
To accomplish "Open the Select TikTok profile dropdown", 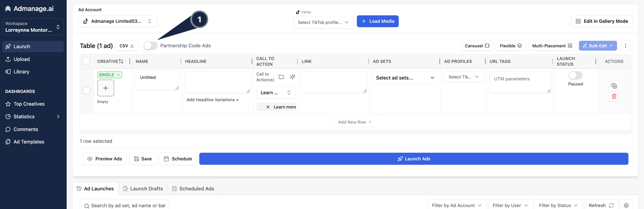I will [x=323, y=22].
